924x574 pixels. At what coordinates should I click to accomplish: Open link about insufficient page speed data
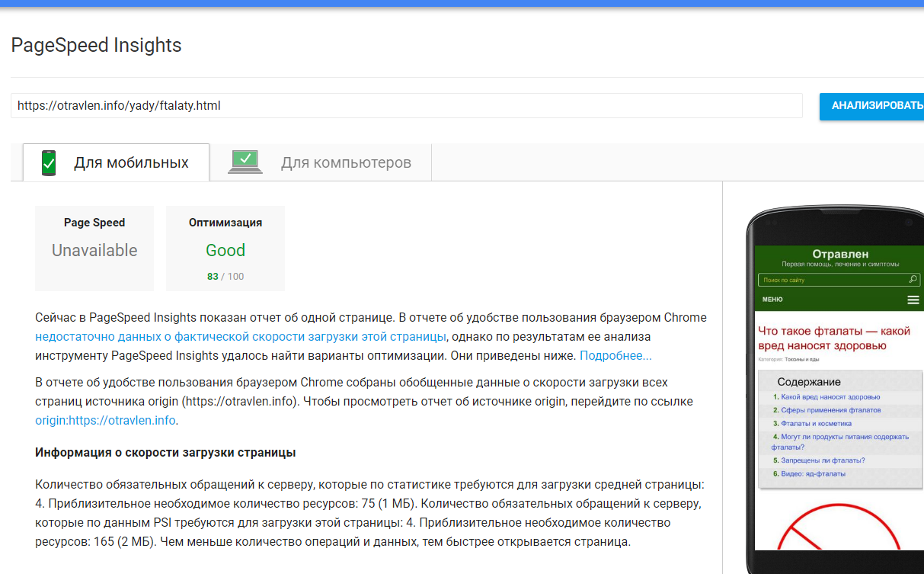(x=241, y=336)
